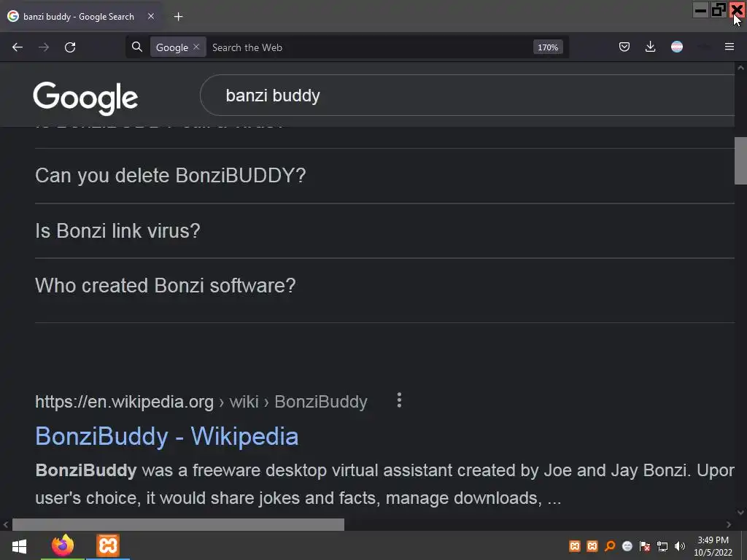
Task: Click the Google logo
Action: click(86, 98)
